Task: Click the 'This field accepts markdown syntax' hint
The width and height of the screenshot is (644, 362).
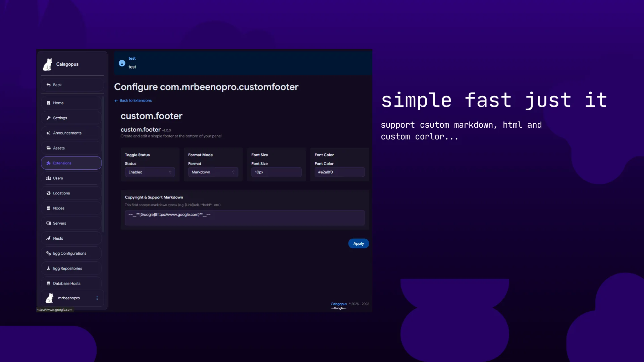Action: (173, 205)
